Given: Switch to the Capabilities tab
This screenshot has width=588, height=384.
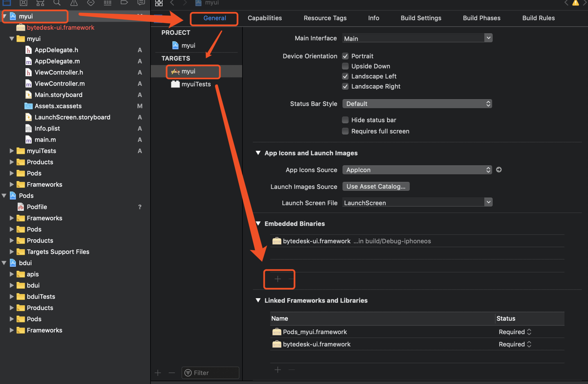Looking at the screenshot, I should click(x=265, y=18).
